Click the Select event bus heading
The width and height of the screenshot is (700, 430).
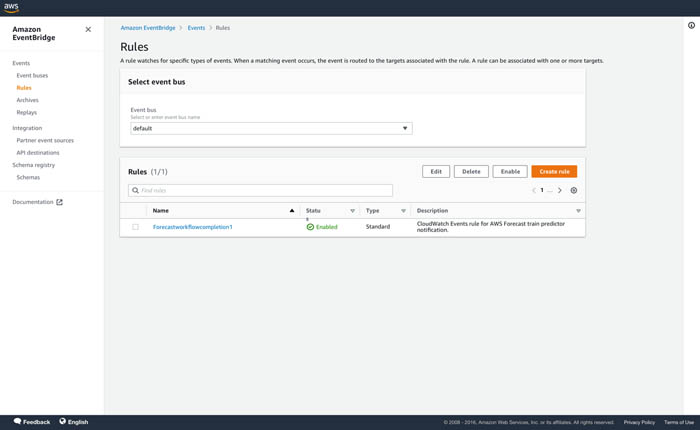[x=156, y=82]
